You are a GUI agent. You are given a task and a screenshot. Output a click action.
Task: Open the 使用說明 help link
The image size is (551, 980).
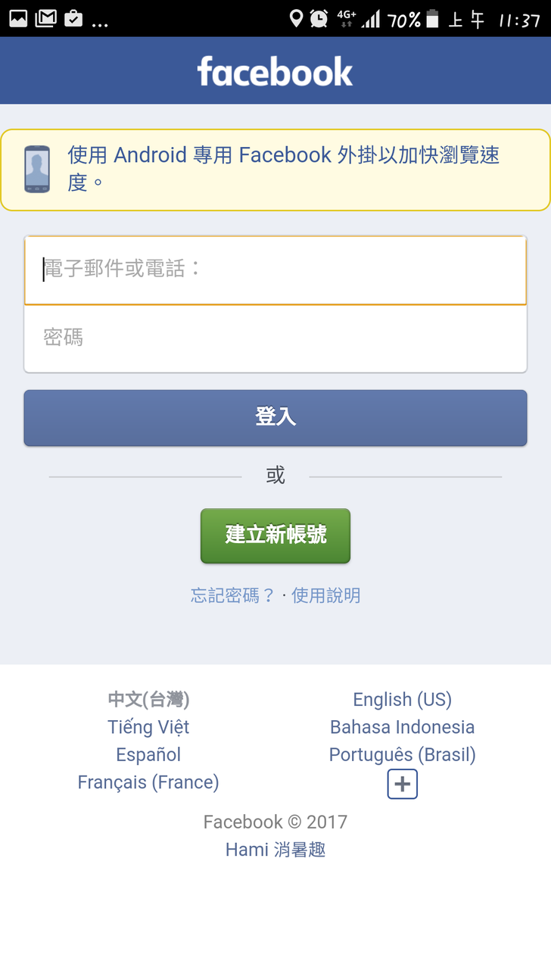pos(326,595)
